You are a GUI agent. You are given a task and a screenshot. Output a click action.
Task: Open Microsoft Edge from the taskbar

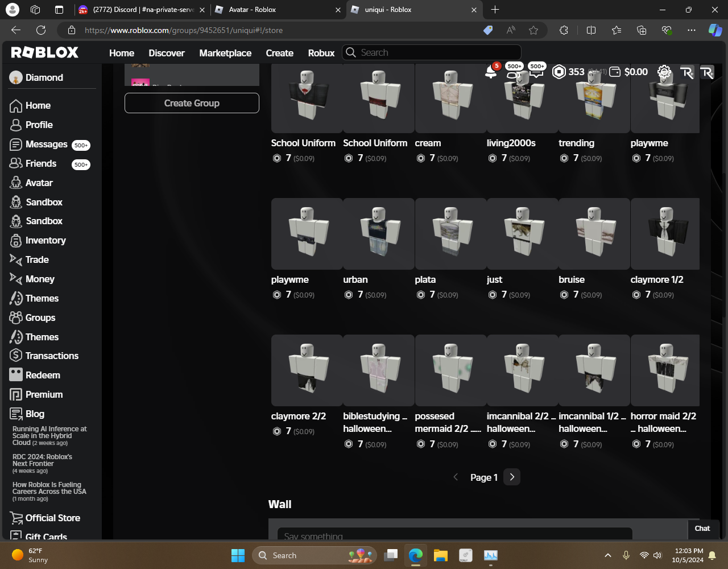click(416, 555)
